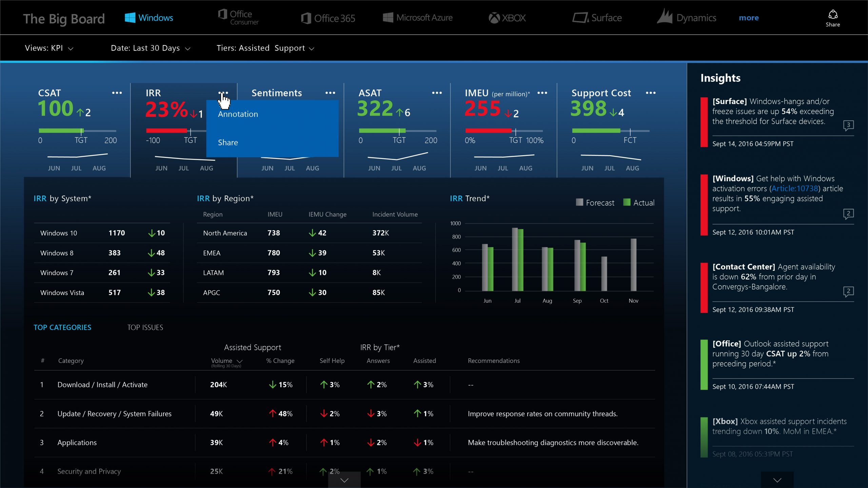Image resolution: width=868 pixels, height=488 pixels.
Task: Click the Windows 7 system row
Action: [102, 273]
